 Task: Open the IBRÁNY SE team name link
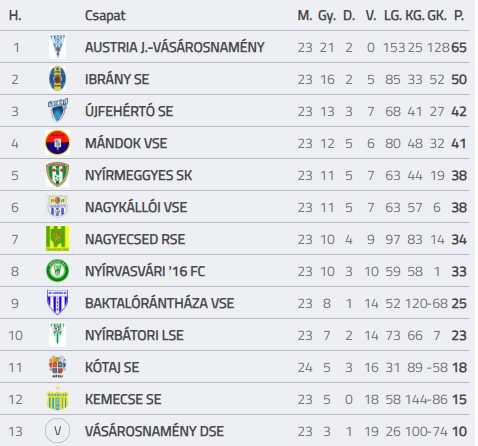pyautogui.click(x=117, y=79)
